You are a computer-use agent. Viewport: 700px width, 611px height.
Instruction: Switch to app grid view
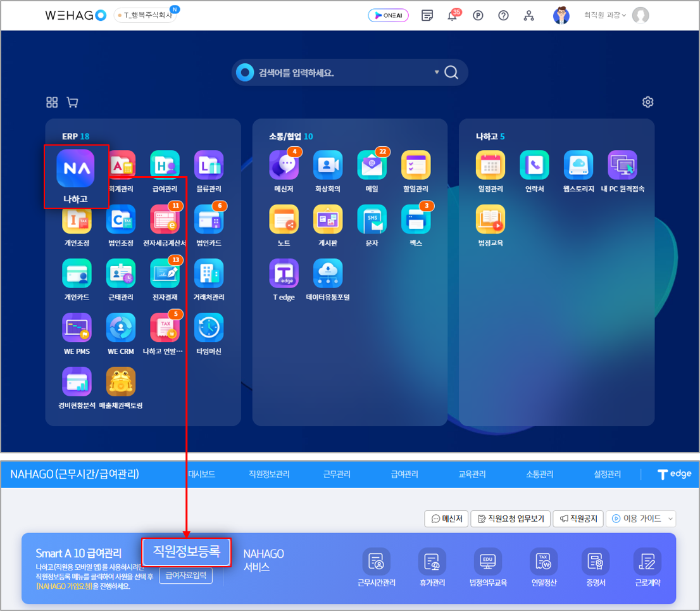tap(52, 103)
